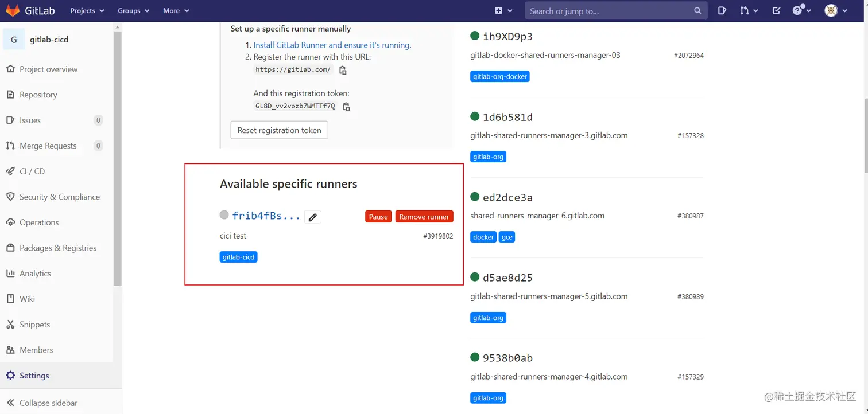Open the user avatar menu
Screen dimensions: 868x414
click(835, 11)
